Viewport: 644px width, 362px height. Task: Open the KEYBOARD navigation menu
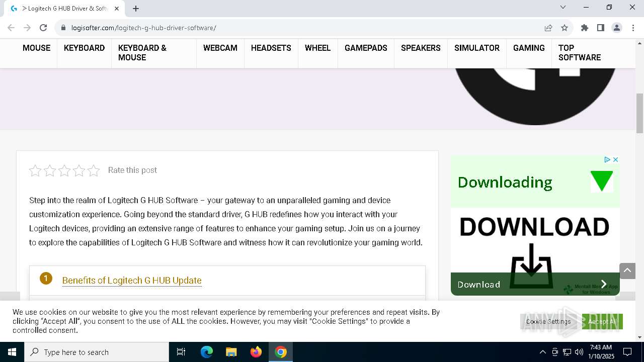(85, 48)
